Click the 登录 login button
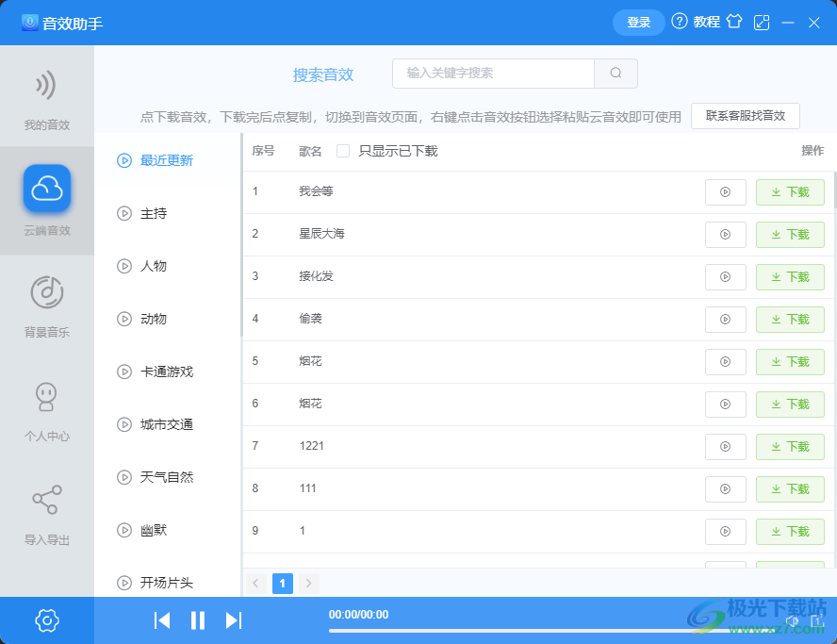837x644 pixels. click(x=638, y=22)
